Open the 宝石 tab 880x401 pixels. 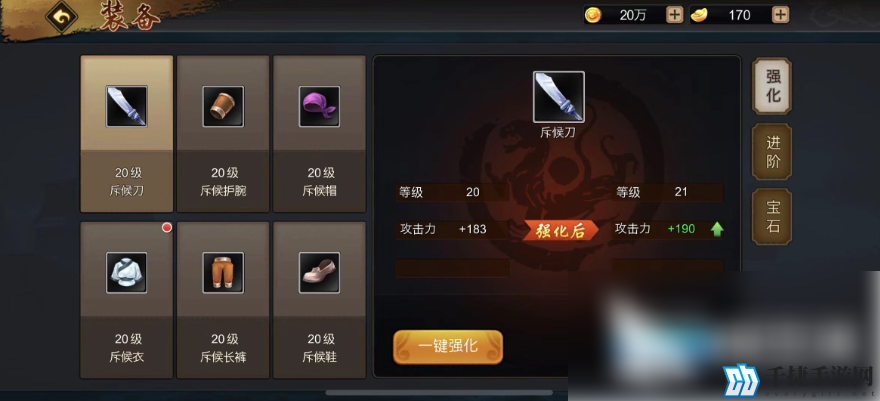(x=772, y=217)
